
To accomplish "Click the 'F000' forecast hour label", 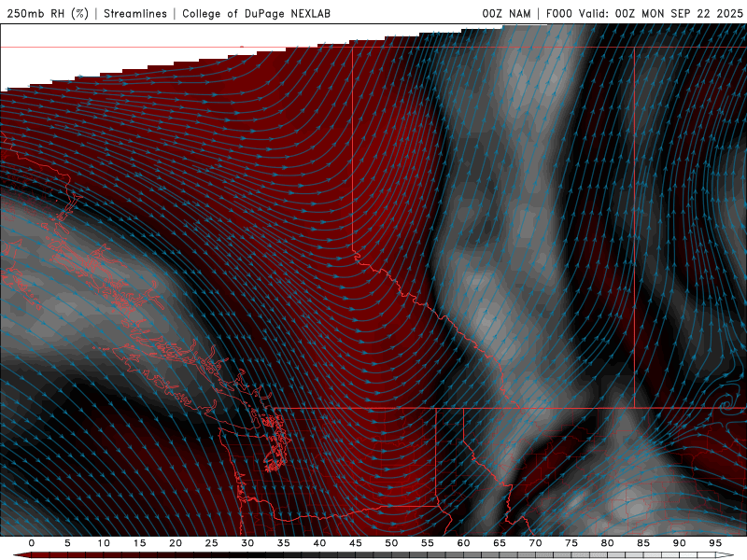I will [x=558, y=13].
